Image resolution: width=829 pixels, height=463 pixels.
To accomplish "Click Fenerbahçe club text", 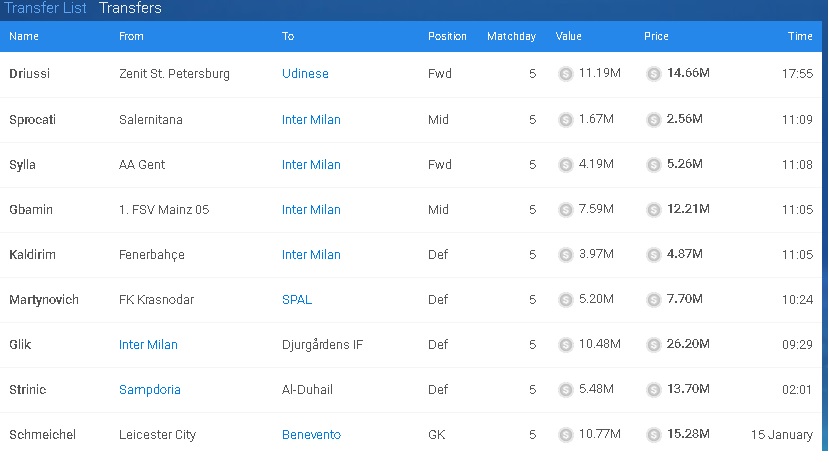I will (152, 255).
